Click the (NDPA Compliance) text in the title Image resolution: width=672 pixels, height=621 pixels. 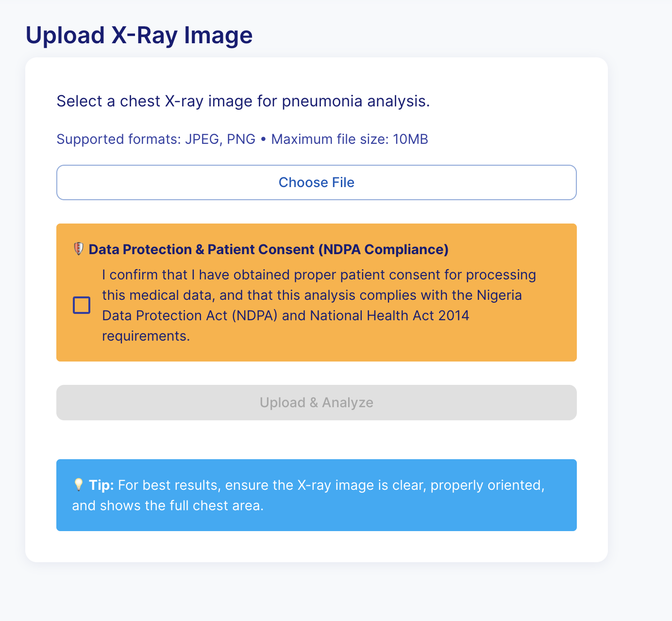click(383, 249)
